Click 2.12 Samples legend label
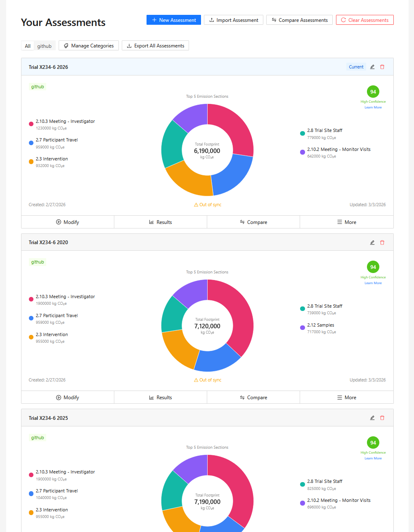The height and width of the screenshot is (532, 414). (x=321, y=325)
